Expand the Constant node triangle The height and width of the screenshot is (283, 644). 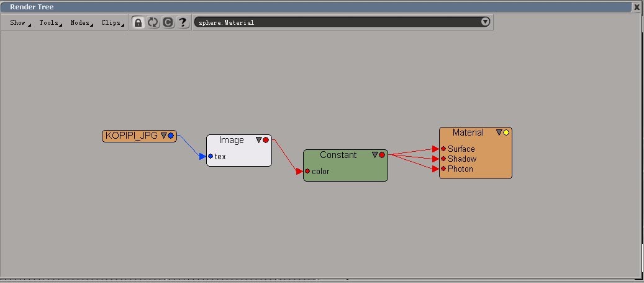pyautogui.click(x=375, y=155)
